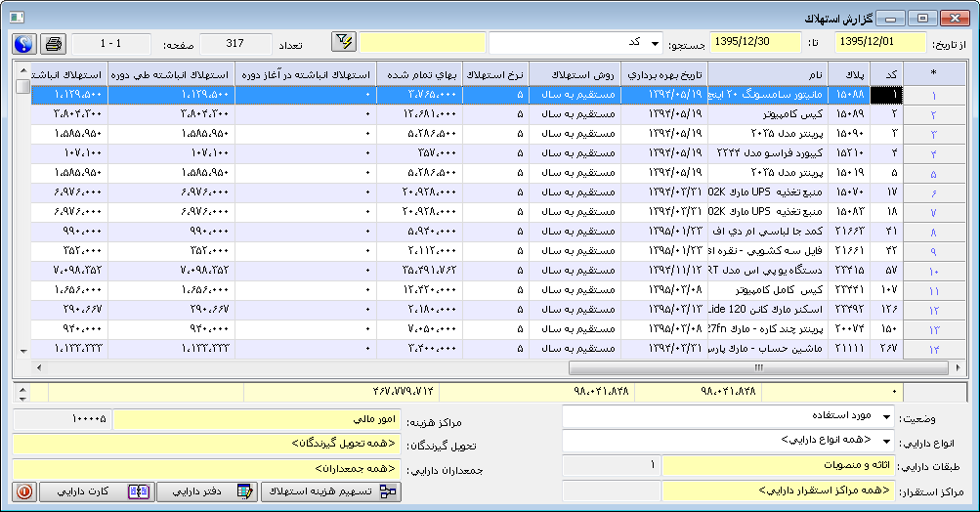
Task: Click the horizontal scrollbar thumb
Action: coord(758,367)
